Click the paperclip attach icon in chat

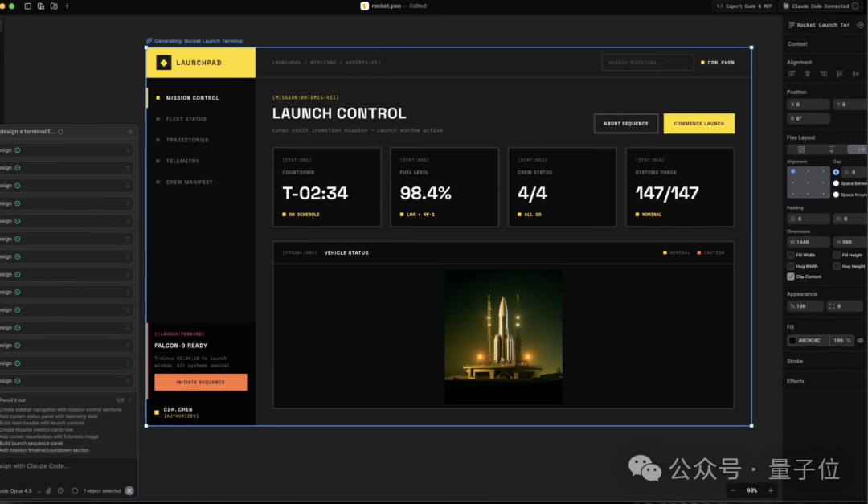click(x=49, y=490)
